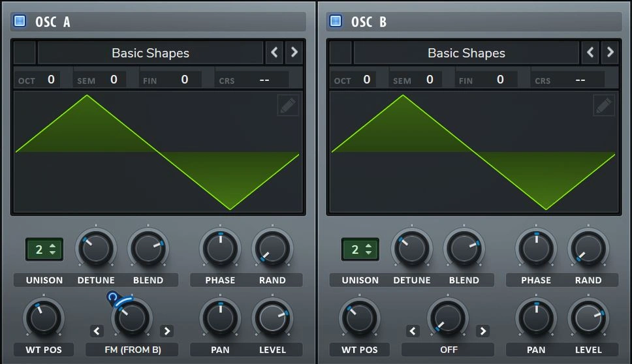Click blank square left of OSC A wavetable name
The image size is (632, 364).
25,53
